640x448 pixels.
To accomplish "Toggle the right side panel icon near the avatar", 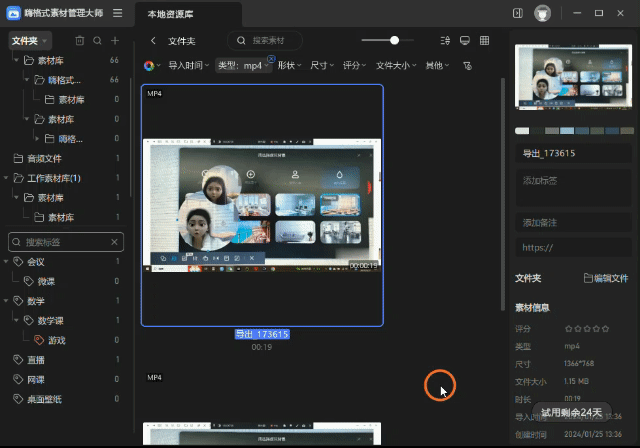I will point(518,13).
